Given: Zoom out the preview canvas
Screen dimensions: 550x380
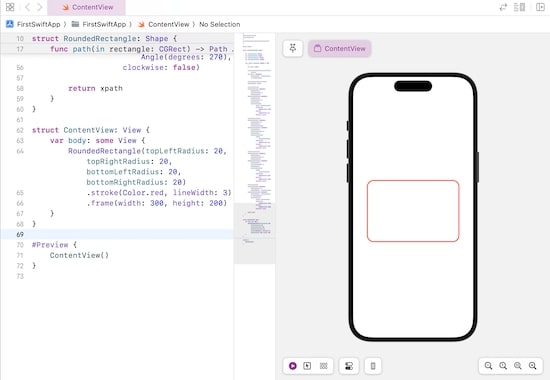Looking at the screenshot, I should (x=488, y=366).
